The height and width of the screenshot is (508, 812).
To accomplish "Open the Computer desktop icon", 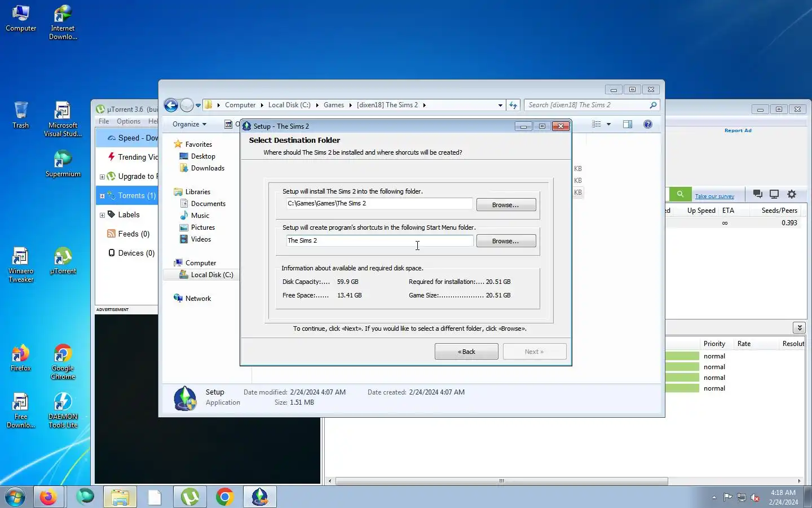I will [21, 19].
